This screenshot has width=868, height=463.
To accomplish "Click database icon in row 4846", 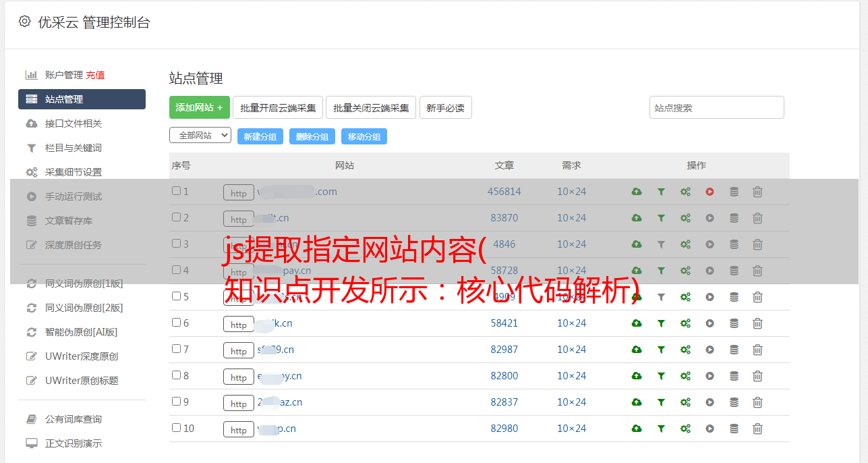I will [x=734, y=244].
